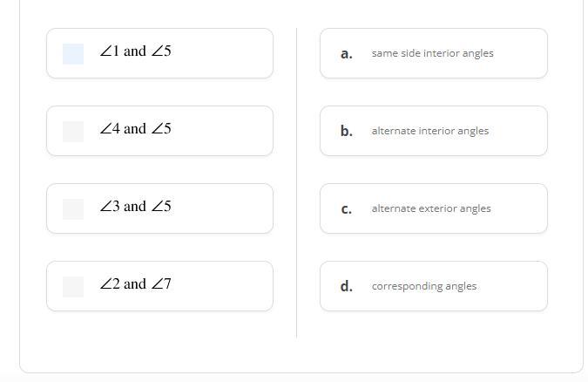This screenshot has height=382, width=588.
Task: Click the letter 'b.' option label
Action: pos(347,132)
